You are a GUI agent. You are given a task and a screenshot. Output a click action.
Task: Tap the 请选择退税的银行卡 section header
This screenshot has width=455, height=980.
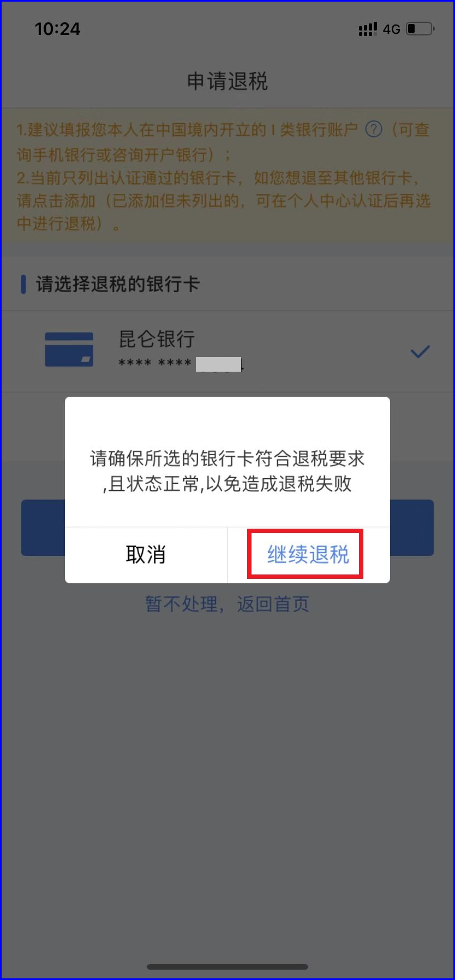[118, 284]
